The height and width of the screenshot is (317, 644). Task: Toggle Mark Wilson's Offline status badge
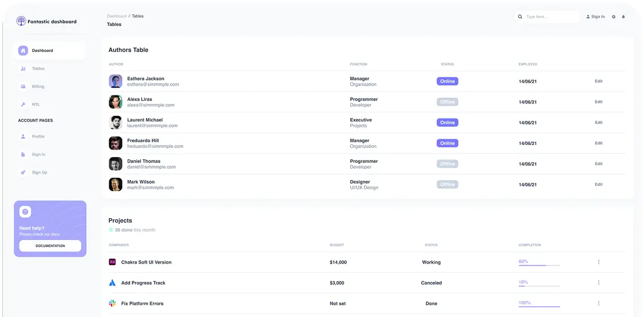click(447, 185)
